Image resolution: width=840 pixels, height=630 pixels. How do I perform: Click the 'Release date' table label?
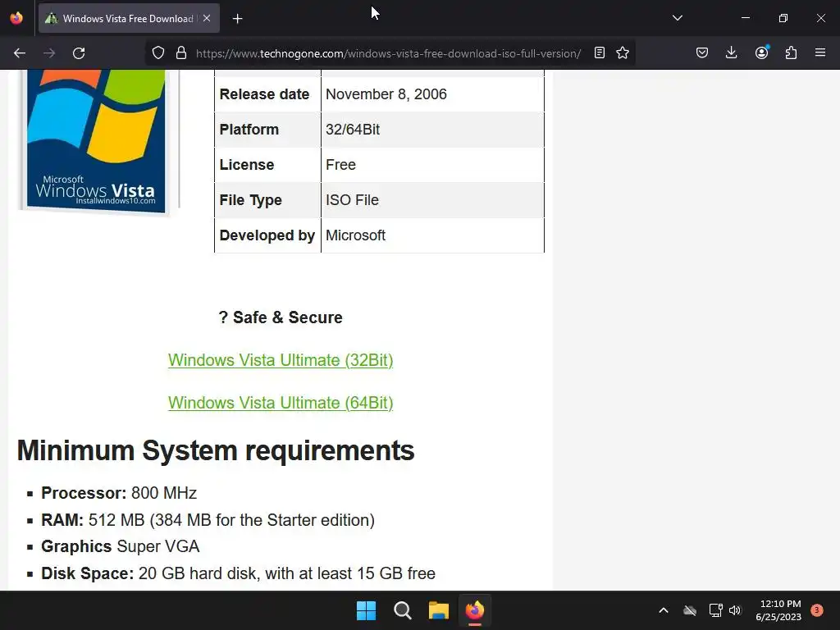pyautogui.click(x=265, y=94)
